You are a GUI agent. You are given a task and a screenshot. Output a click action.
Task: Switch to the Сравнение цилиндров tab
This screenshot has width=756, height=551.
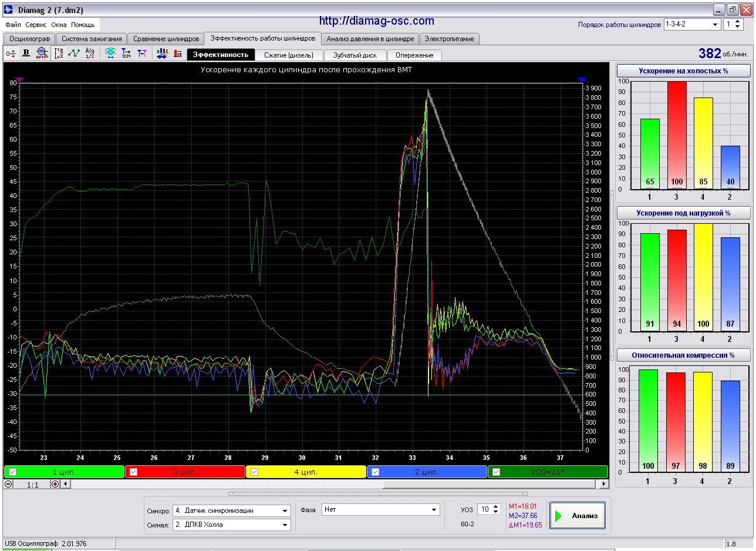point(166,39)
